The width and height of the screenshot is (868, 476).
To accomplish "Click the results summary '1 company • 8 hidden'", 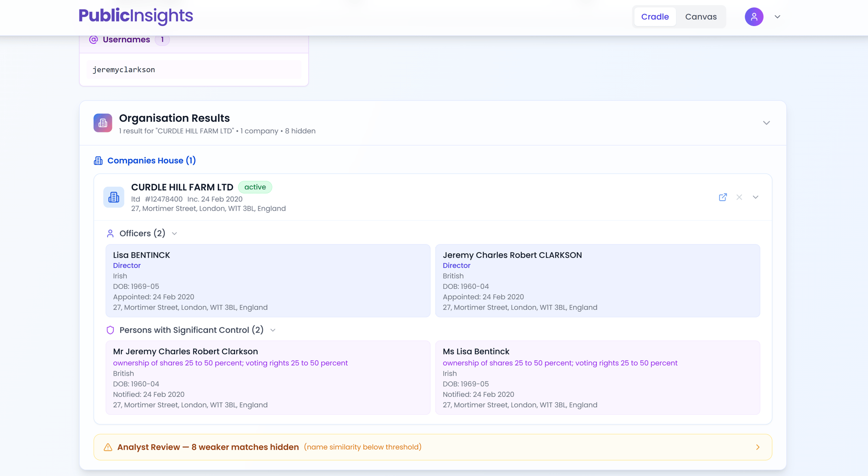I will pyautogui.click(x=278, y=131).
